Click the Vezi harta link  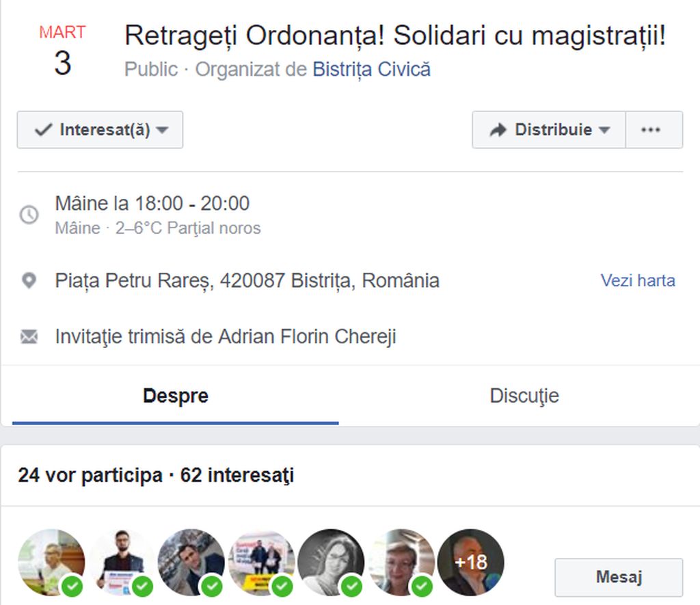pyautogui.click(x=638, y=280)
